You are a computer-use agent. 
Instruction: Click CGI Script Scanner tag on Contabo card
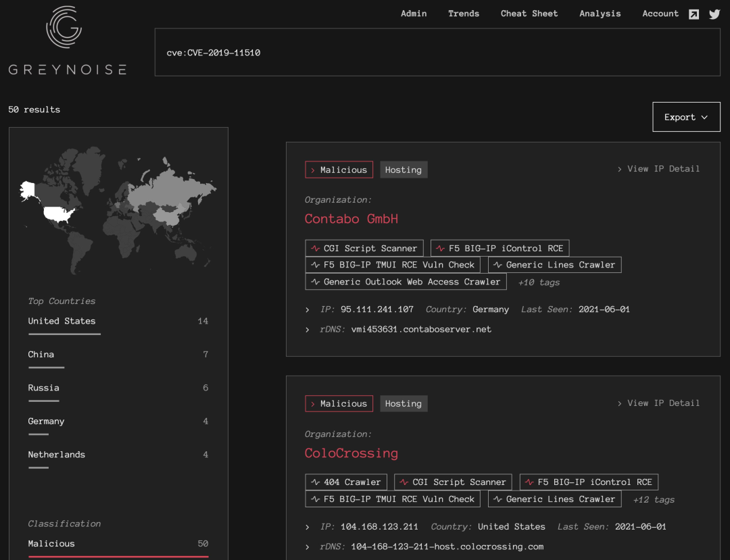364,249
